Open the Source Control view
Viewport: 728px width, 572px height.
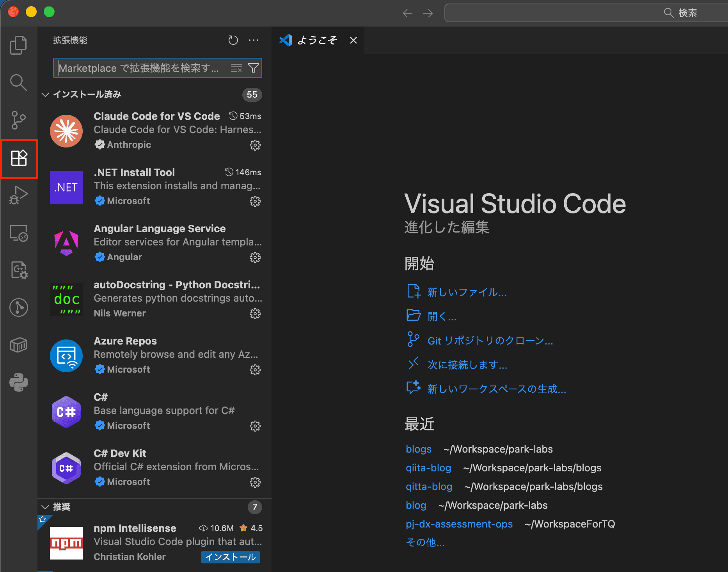point(18,120)
